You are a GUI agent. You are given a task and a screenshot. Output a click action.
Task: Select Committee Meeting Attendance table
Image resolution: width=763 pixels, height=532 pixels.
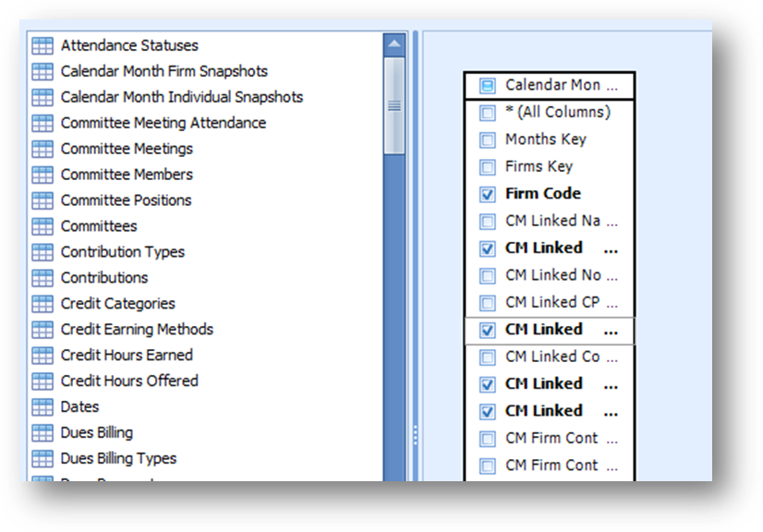[163, 123]
